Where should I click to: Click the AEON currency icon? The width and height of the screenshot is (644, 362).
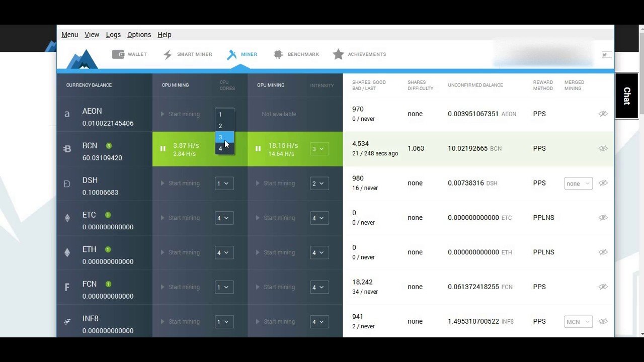point(67,114)
